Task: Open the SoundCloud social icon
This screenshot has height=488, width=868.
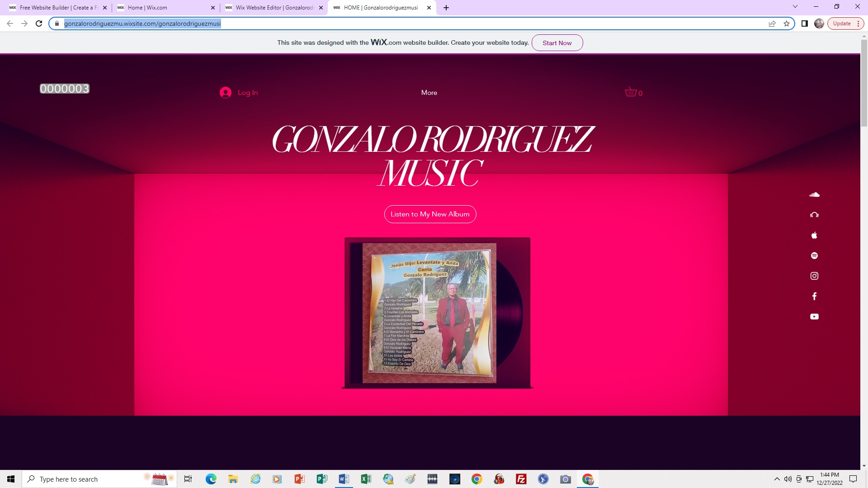Action: (814, 195)
